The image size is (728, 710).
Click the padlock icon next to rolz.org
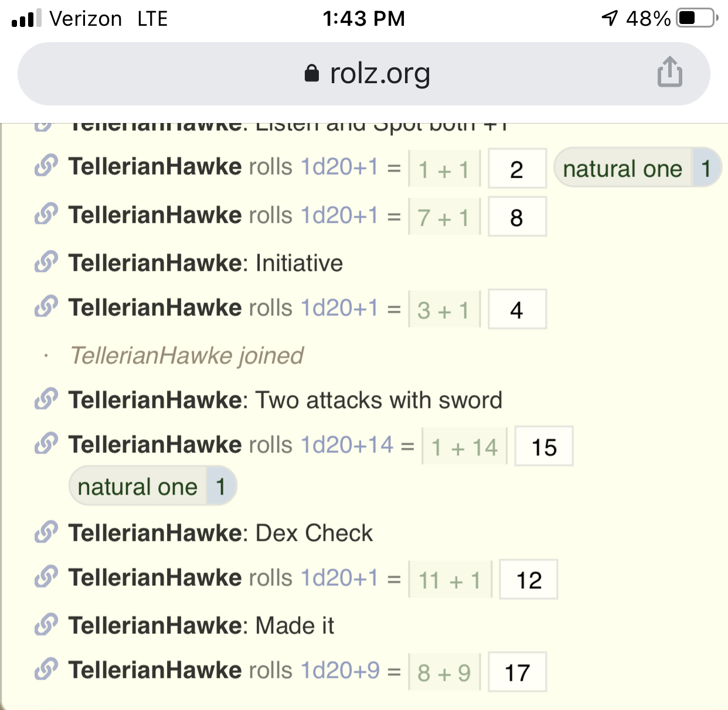pyautogui.click(x=312, y=74)
